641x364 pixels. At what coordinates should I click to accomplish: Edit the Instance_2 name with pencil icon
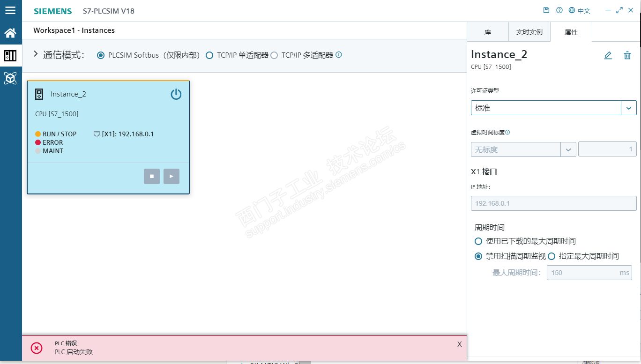tap(608, 55)
